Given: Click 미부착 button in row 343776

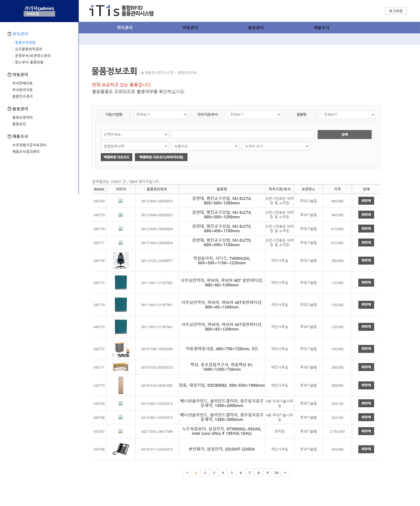Looking at the screenshot, I should [366, 261].
